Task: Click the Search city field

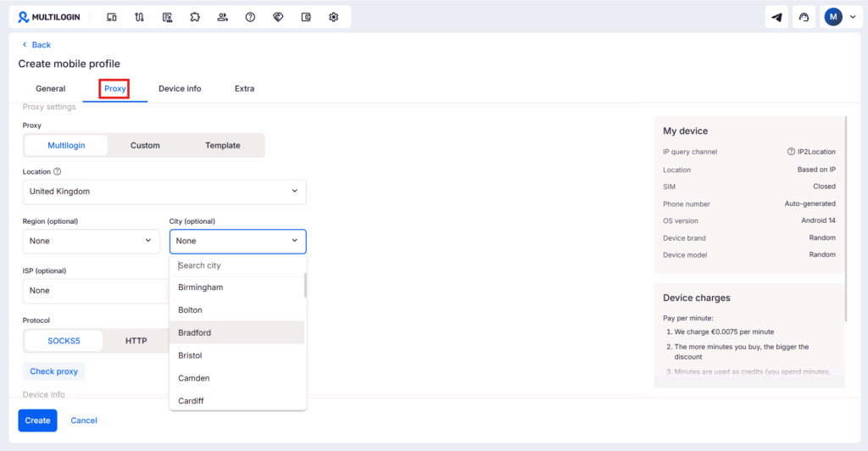Action: 238,265
